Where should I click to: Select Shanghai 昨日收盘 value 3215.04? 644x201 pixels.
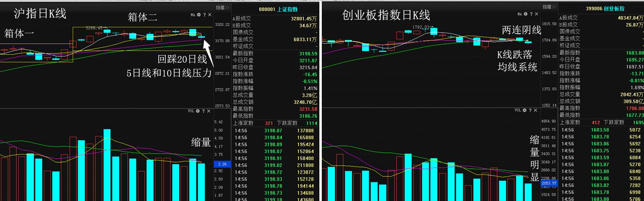(308, 67)
